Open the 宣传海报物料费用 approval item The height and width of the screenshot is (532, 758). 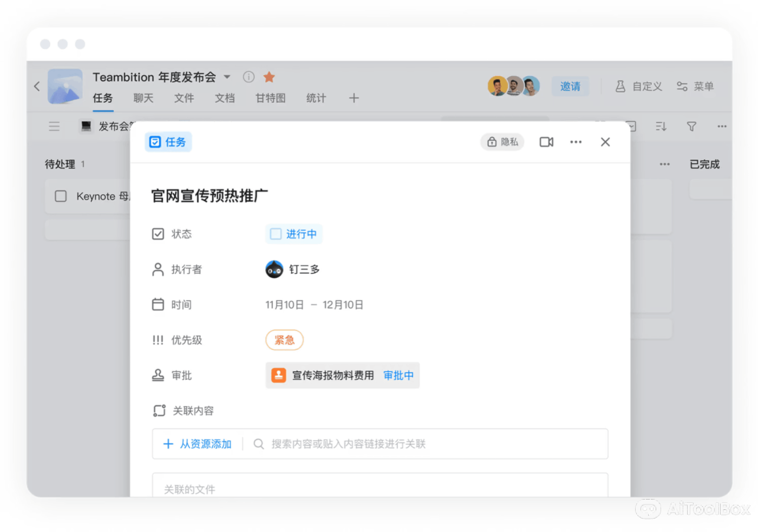332,376
